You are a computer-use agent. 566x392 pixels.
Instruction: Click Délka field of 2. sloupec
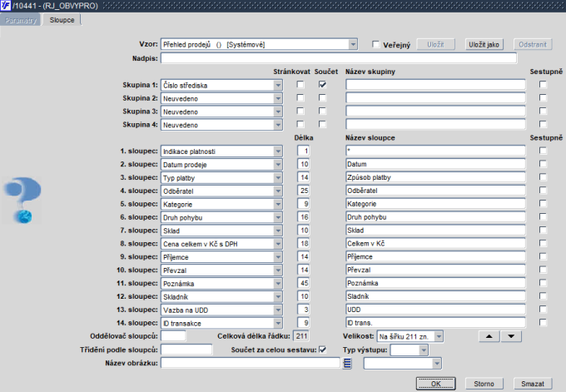pyautogui.click(x=303, y=164)
